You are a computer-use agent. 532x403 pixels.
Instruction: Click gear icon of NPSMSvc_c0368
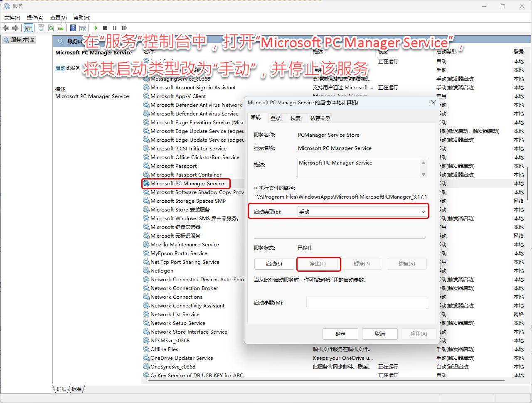click(x=146, y=340)
